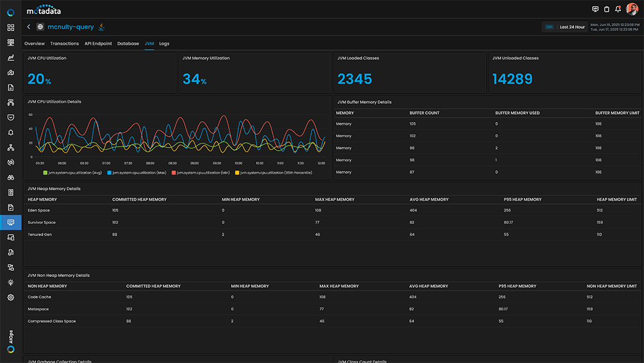Switch to the Transactions tab
The height and width of the screenshot is (363, 644).
(x=65, y=43)
